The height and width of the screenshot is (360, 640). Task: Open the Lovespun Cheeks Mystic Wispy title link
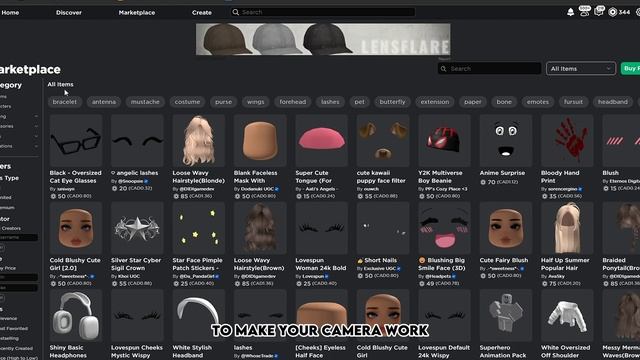coord(137,351)
